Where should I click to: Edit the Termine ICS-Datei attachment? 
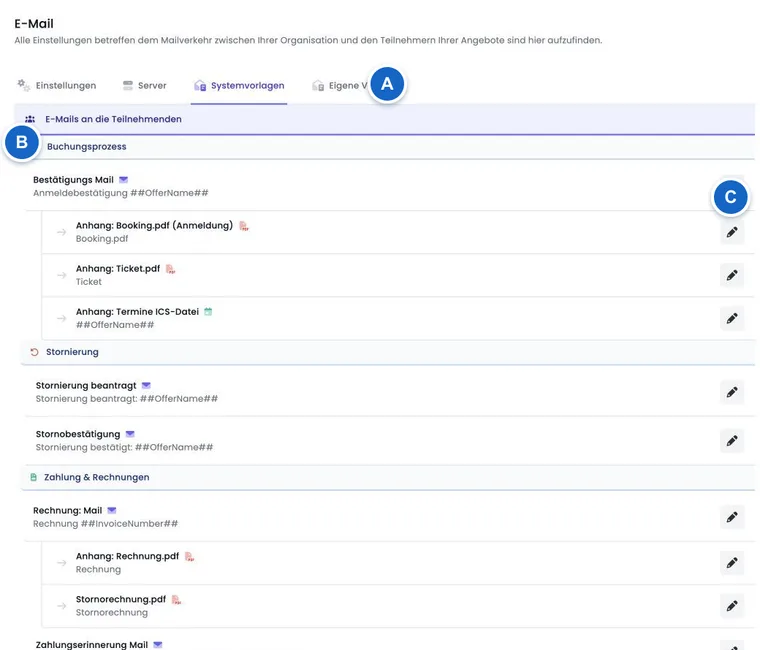pyautogui.click(x=732, y=318)
